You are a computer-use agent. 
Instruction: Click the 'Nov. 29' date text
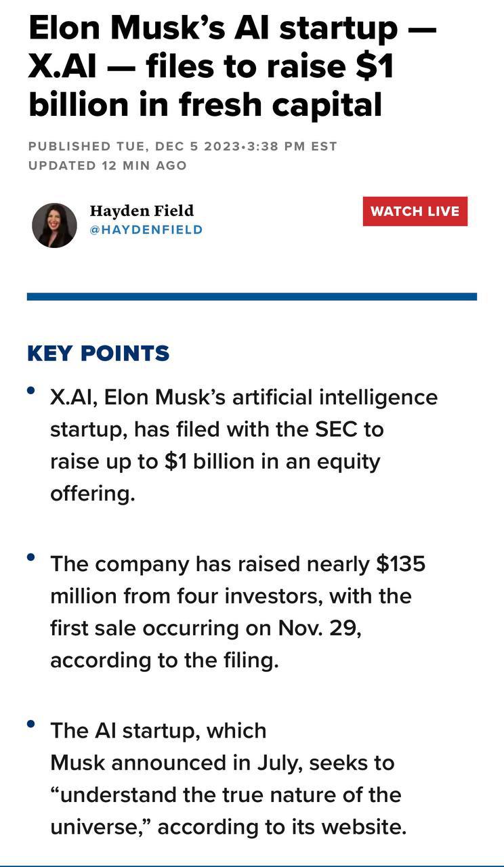320,628
